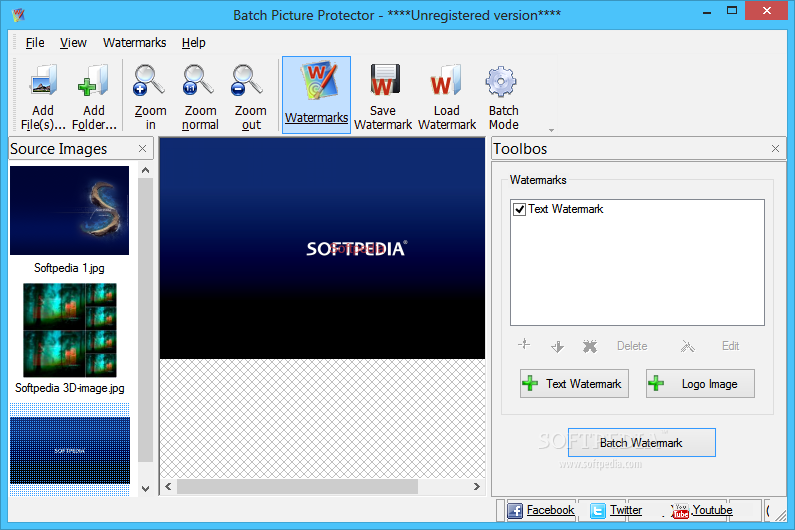
Task: Click the Batch Watermark button
Action: tap(641, 442)
